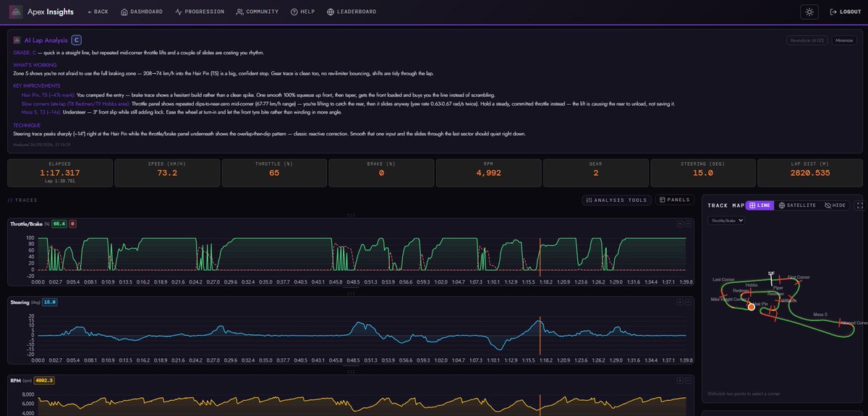Toggle the light/dark theme sun icon

tap(809, 12)
